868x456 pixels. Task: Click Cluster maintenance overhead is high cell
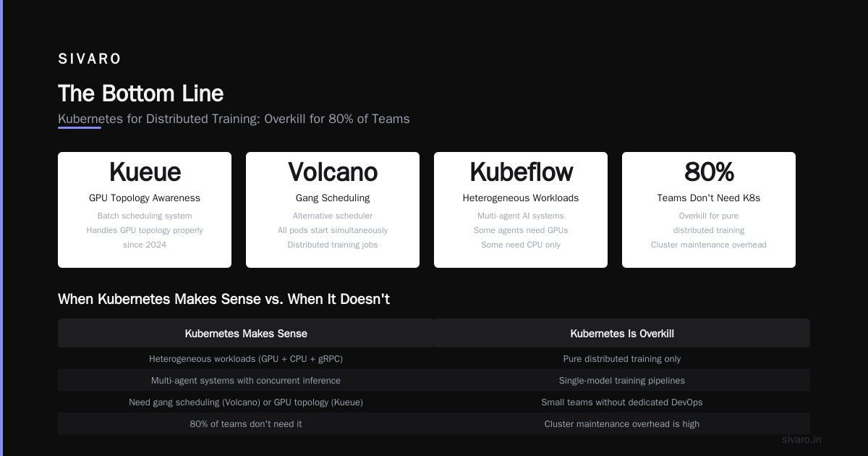click(622, 423)
